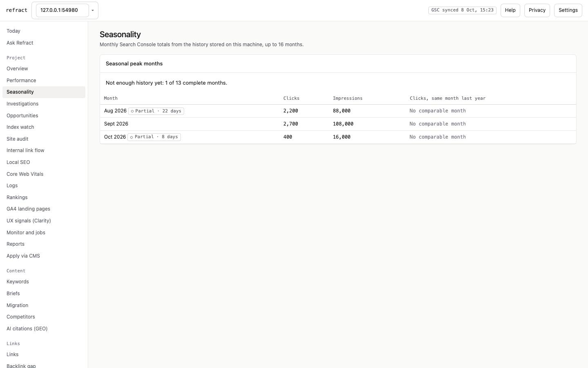The width and height of the screenshot is (588, 368).
Task: Click the Clicks column header
Action: click(x=292, y=99)
